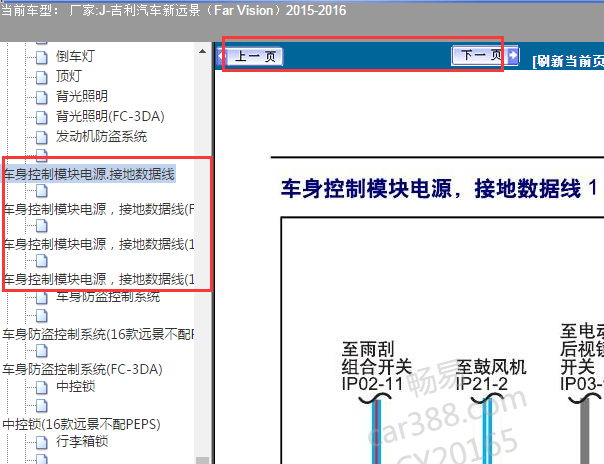Viewport: 604px width, 464px height.
Task: Click the 刷新当前页 refresh link
Action: 568,61
